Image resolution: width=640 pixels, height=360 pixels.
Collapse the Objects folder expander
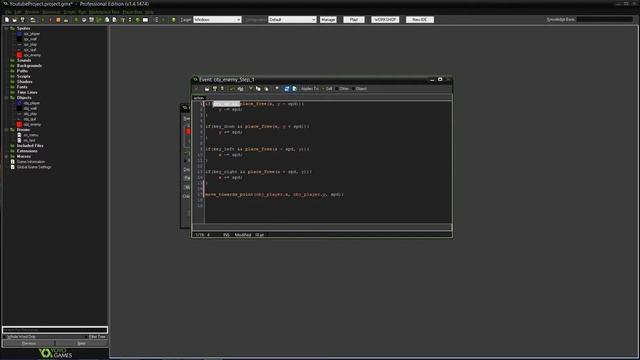pos(6,98)
